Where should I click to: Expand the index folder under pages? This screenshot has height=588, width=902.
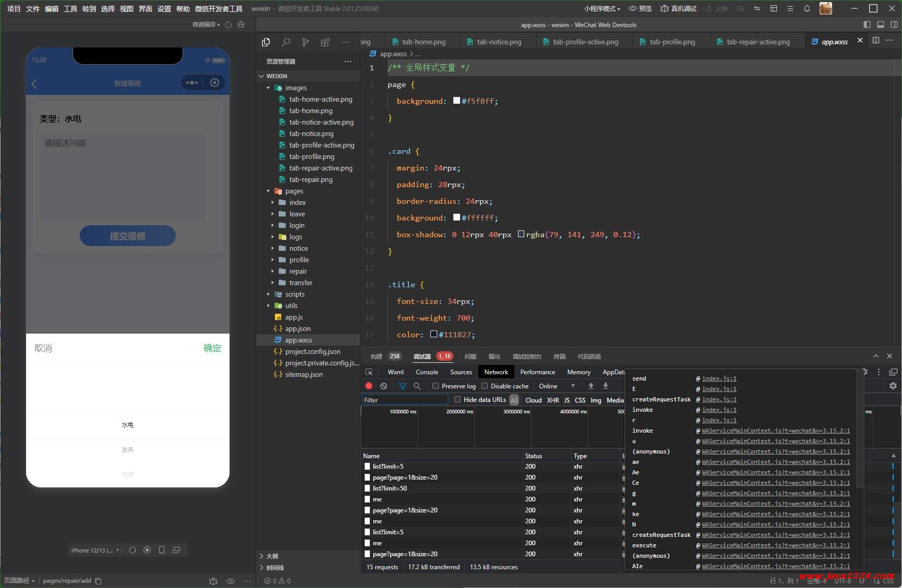click(297, 202)
